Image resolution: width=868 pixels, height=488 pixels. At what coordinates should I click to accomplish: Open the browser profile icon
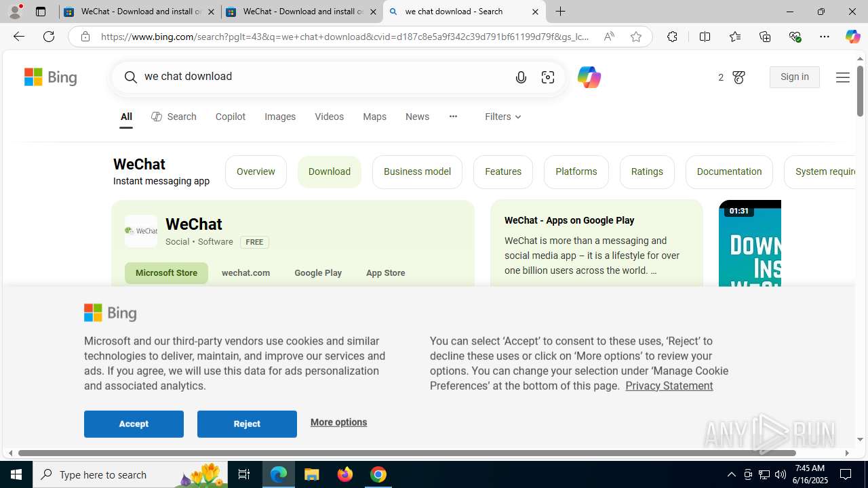pyautogui.click(x=15, y=12)
